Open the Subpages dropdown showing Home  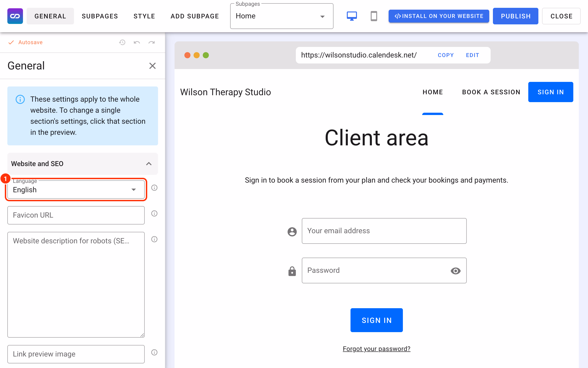(x=282, y=16)
